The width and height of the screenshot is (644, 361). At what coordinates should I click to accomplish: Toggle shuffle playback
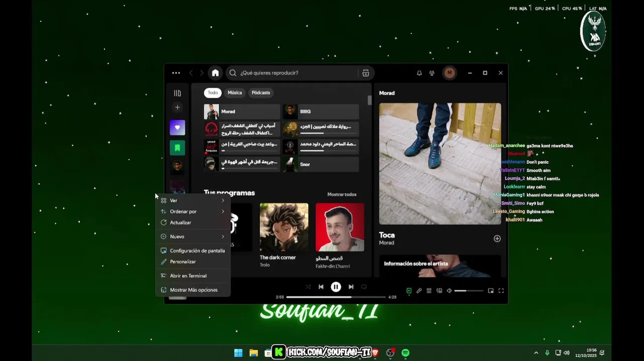pos(308,287)
